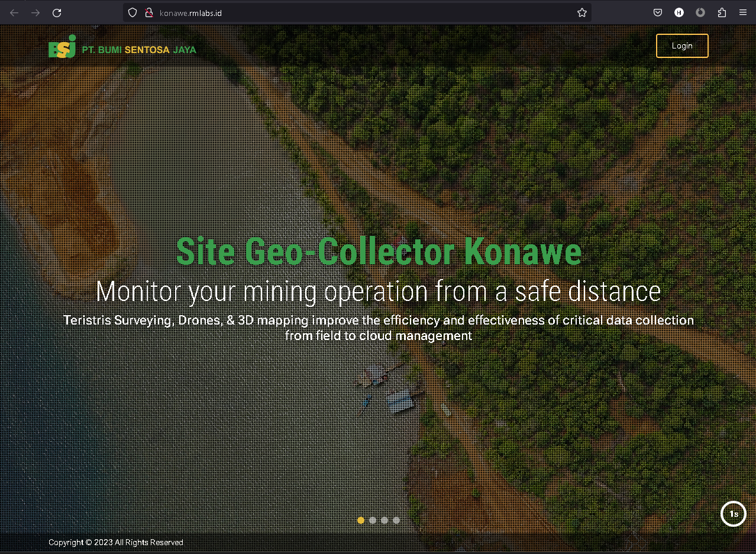Click the Site Geo-Collector Konawe heading
This screenshot has height=554, width=756.
click(x=379, y=251)
